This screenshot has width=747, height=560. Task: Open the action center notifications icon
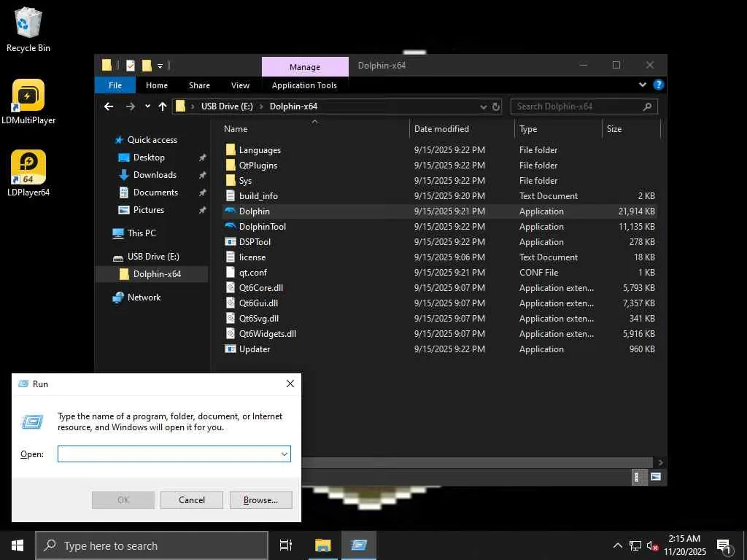pos(724,545)
